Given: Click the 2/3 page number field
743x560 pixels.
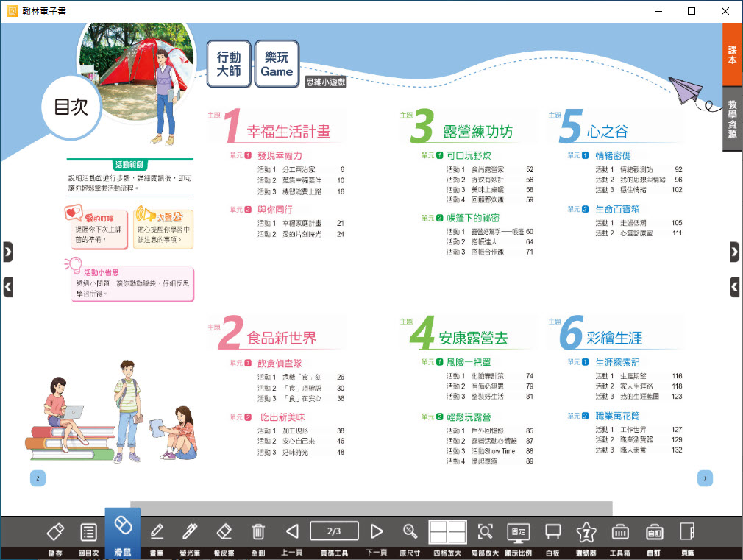Looking at the screenshot, I should pos(334,531).
